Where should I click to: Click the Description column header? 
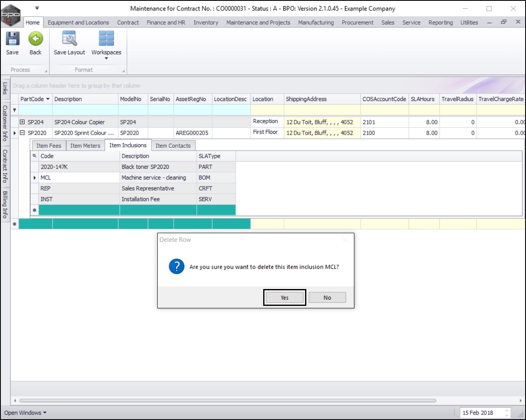coord(85,99)
